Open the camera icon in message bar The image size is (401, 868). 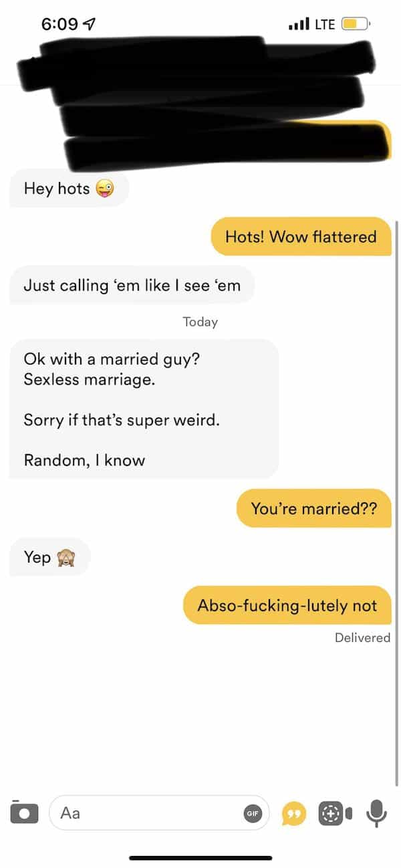coord(25,812)
